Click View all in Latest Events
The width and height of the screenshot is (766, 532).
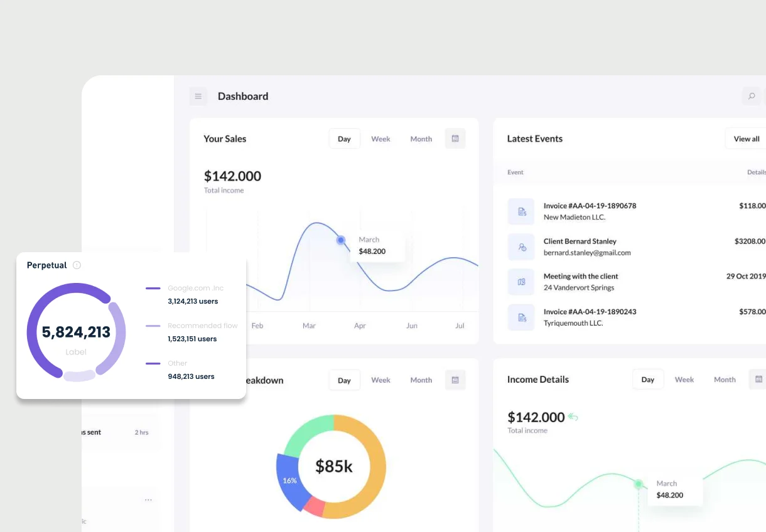746,138
